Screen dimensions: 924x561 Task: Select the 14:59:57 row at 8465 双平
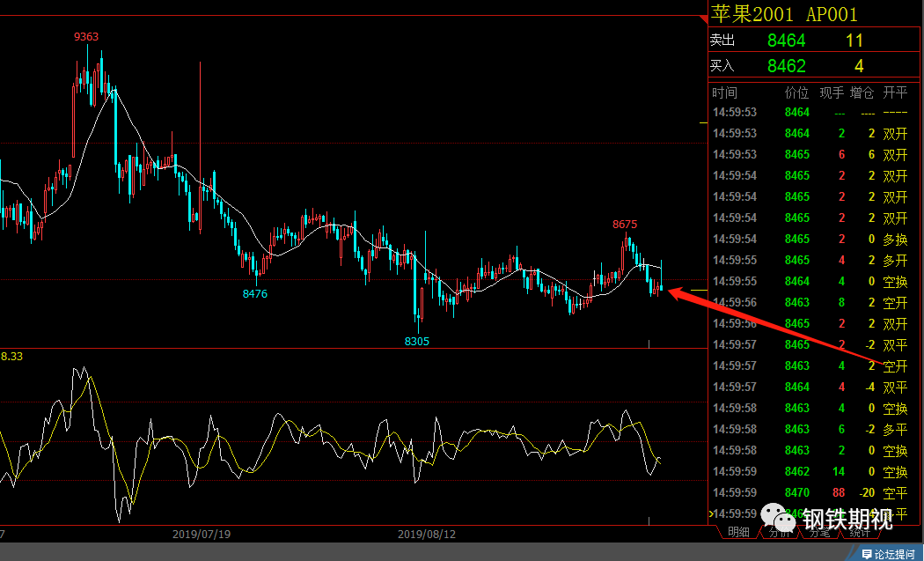coord(810,344)
